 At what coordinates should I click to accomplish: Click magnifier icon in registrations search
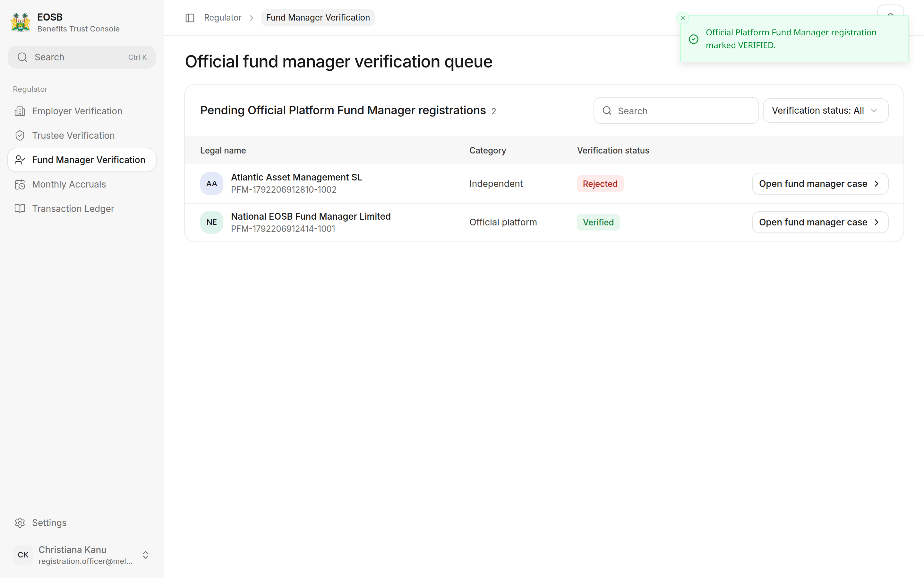pyautogui.click(x=607, y=110)
